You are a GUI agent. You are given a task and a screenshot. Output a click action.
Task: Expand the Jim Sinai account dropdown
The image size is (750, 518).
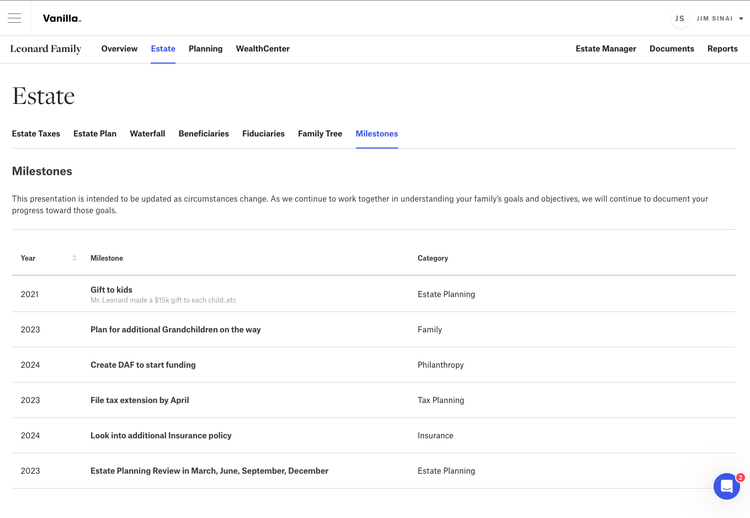[x=741, y=19]
